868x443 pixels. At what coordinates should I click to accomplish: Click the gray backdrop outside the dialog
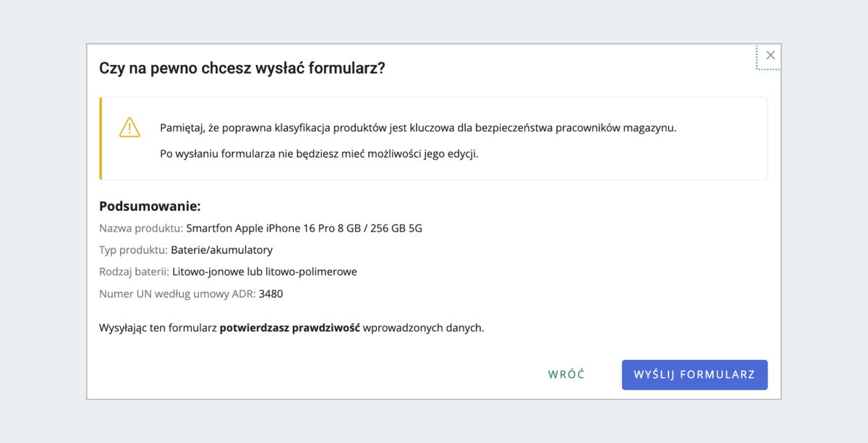tap(43, 217)
